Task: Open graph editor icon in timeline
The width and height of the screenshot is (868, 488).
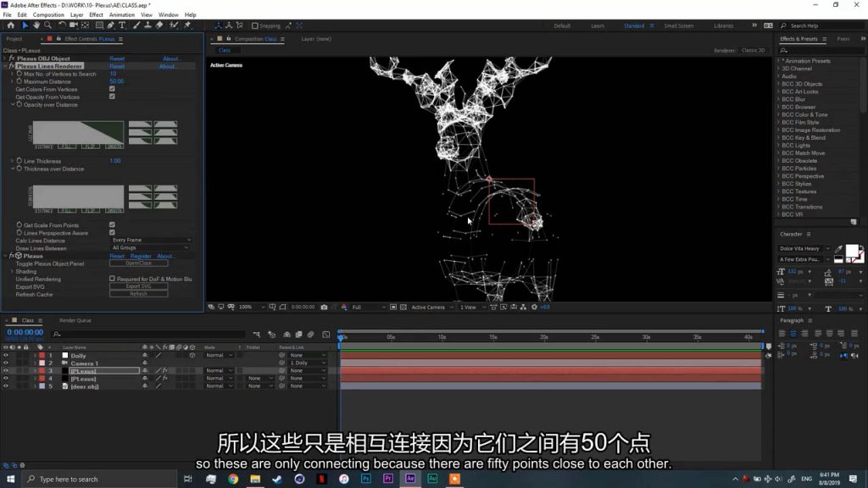Action: click(326, 334)
